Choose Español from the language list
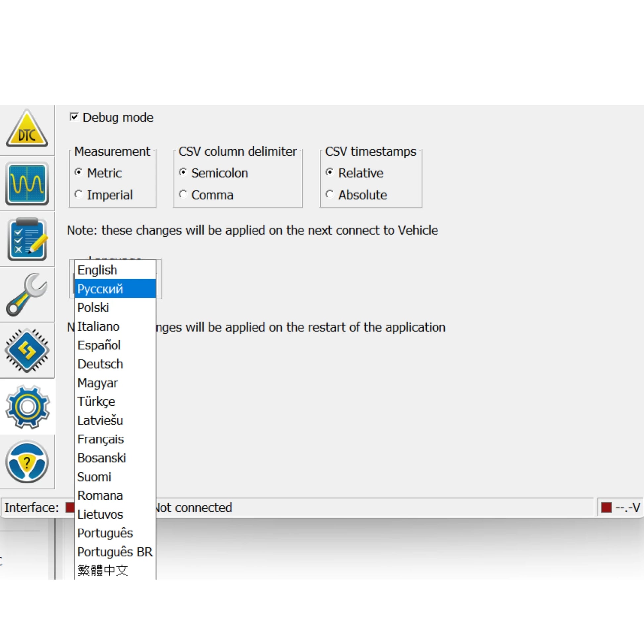Viewport: 644px width, 644px height. (x=115, y=345)
